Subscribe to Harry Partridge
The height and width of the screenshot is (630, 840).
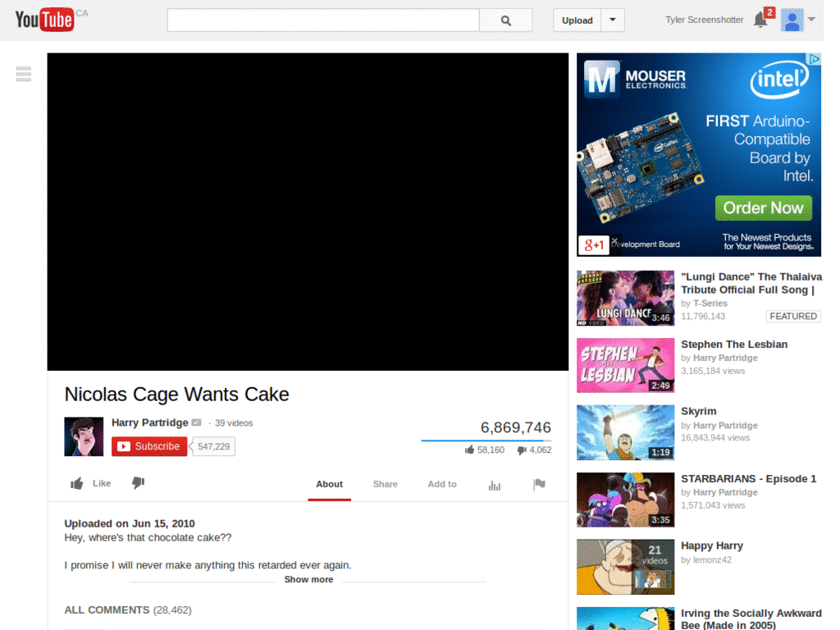point(149,446)
